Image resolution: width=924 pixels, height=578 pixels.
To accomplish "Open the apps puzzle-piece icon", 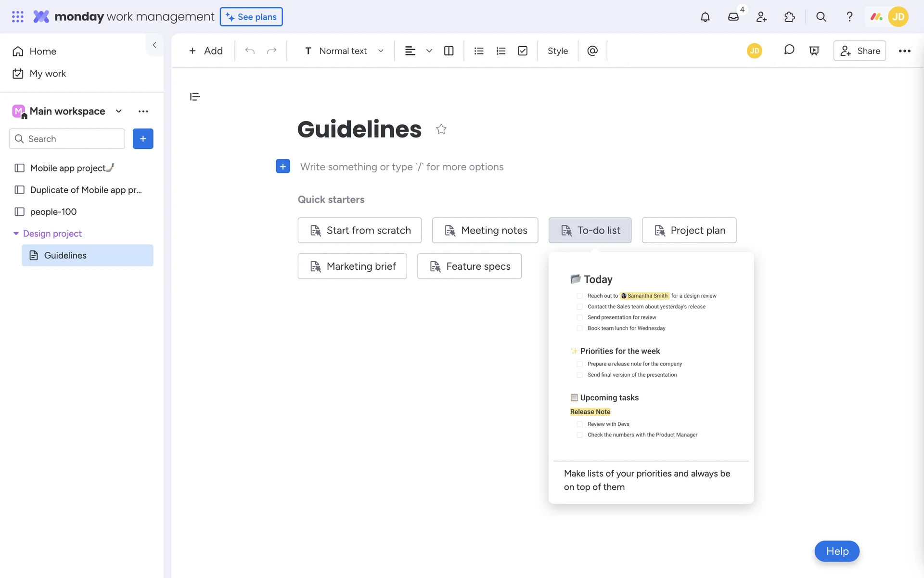I will coord(790,17).
